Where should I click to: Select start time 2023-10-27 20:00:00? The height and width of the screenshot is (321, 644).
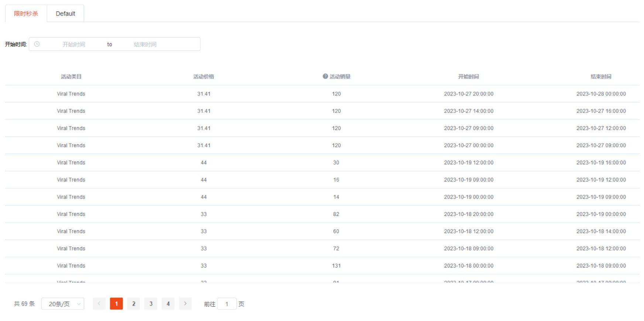tap(469, 94)
